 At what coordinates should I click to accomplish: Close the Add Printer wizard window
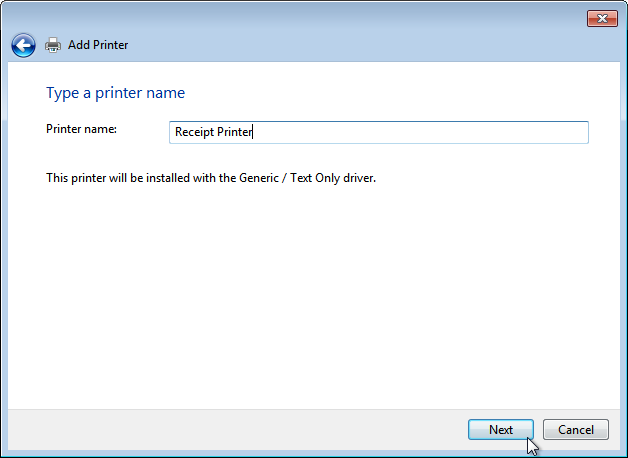602,18
